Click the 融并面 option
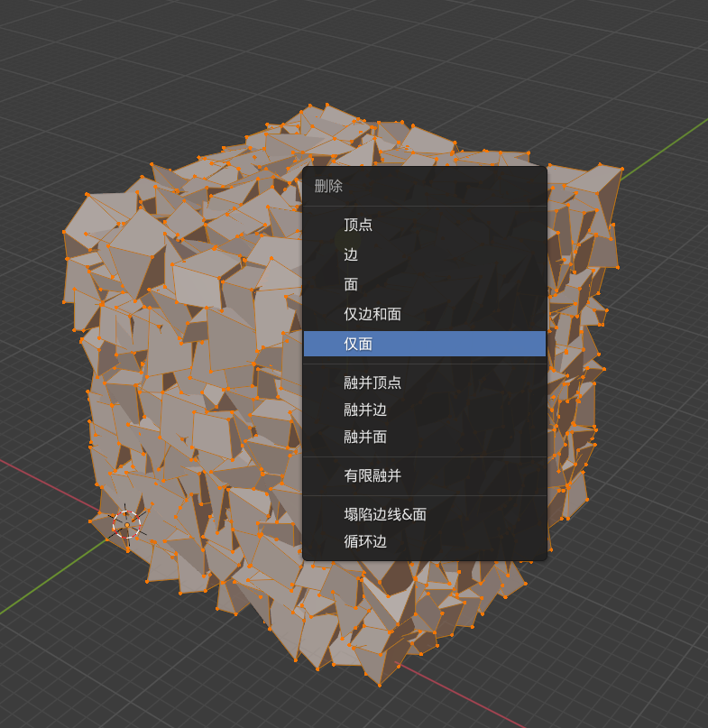The height and width of the screenshot is (728, 708). pos(424,437)
